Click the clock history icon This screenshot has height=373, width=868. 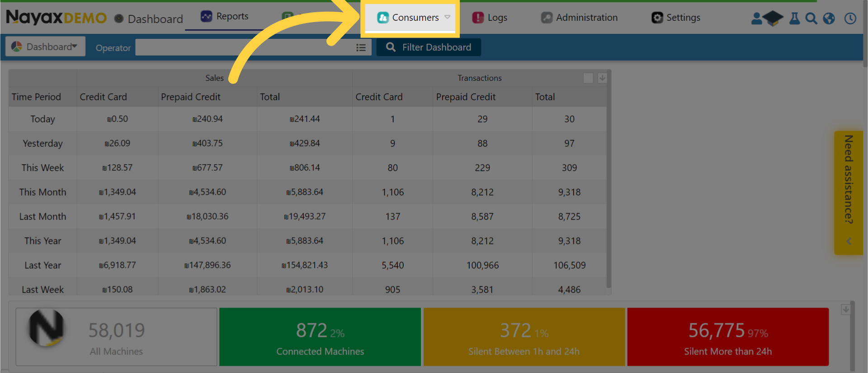(850, 19)
